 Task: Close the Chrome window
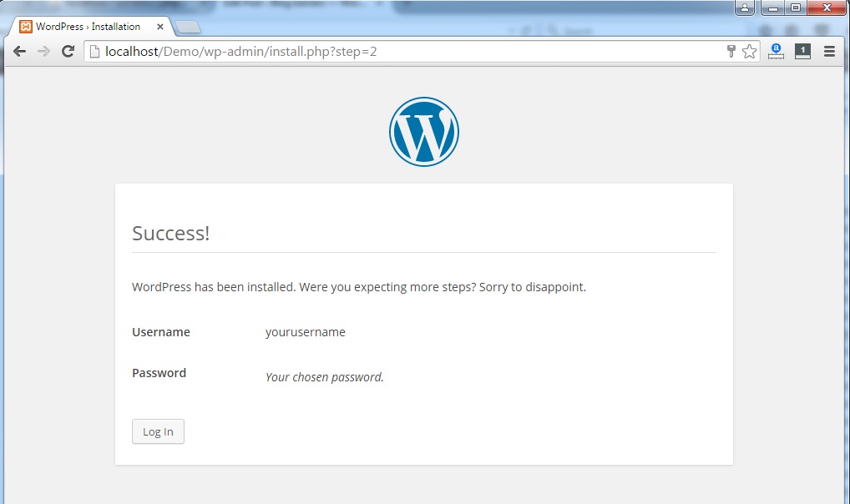tap(827, 8)
